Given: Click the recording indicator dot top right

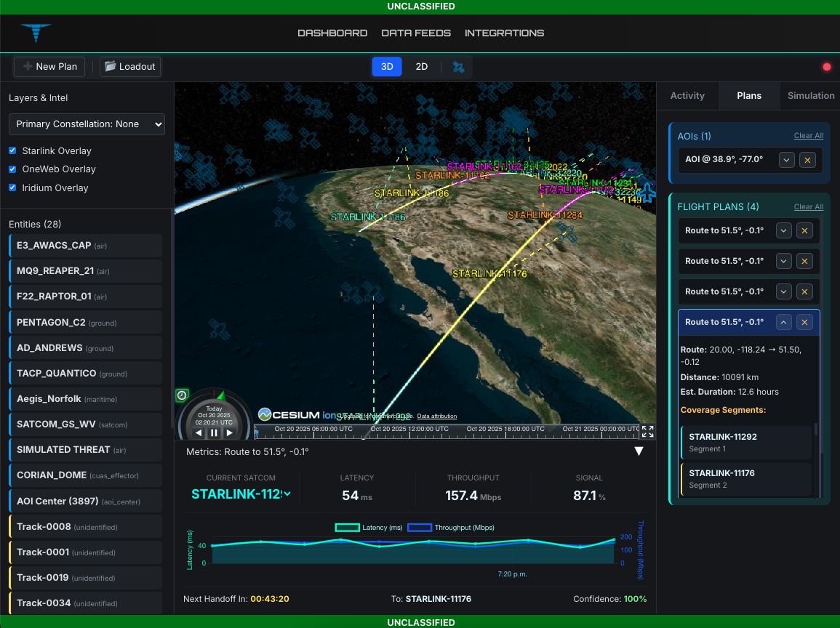Looking at the screenshot, I should pyautogui.click(x=826, y=66).
